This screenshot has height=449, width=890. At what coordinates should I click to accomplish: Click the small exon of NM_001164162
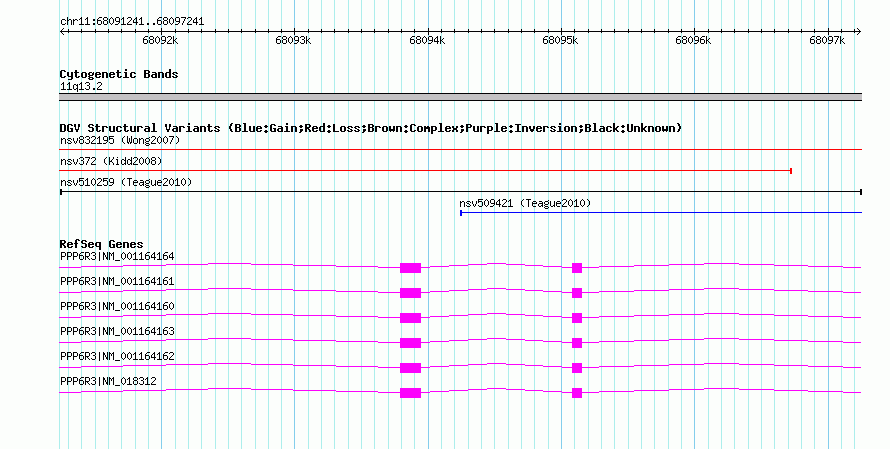click(577, 368)
